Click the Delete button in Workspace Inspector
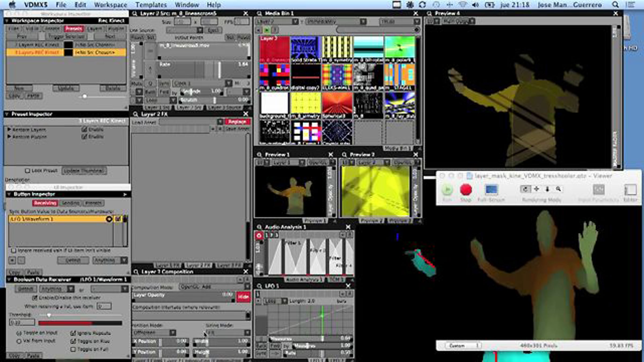The image size is (644, 362). click(x=113, y=88)
